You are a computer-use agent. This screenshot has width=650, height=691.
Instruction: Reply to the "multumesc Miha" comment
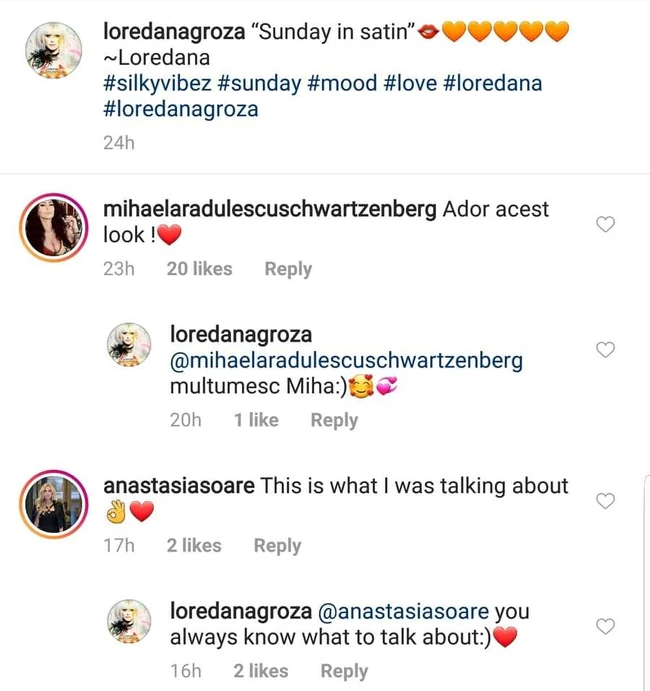point(334,420)
